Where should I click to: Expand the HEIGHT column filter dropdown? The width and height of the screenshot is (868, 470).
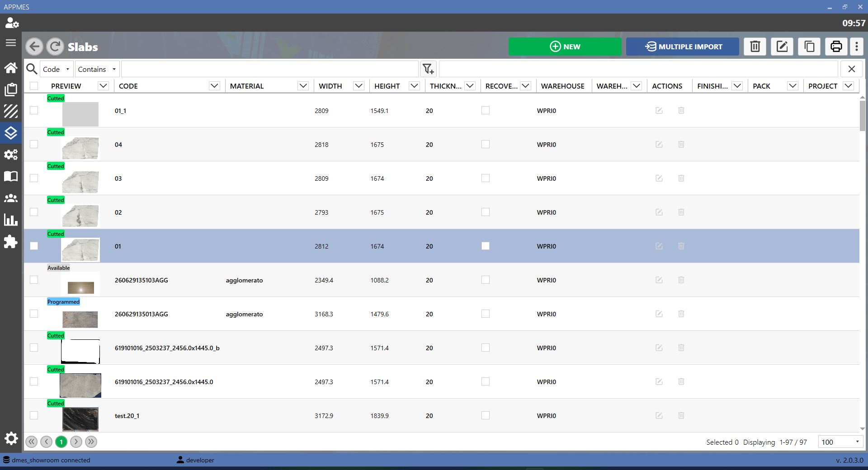[415, 86]
